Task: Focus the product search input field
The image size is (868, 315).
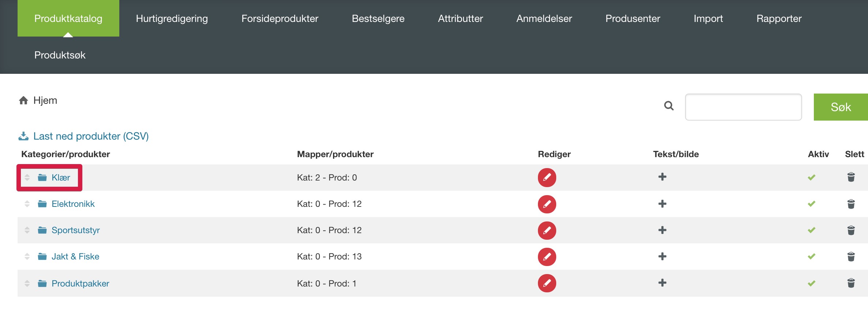Action: [x=743, y=107]
